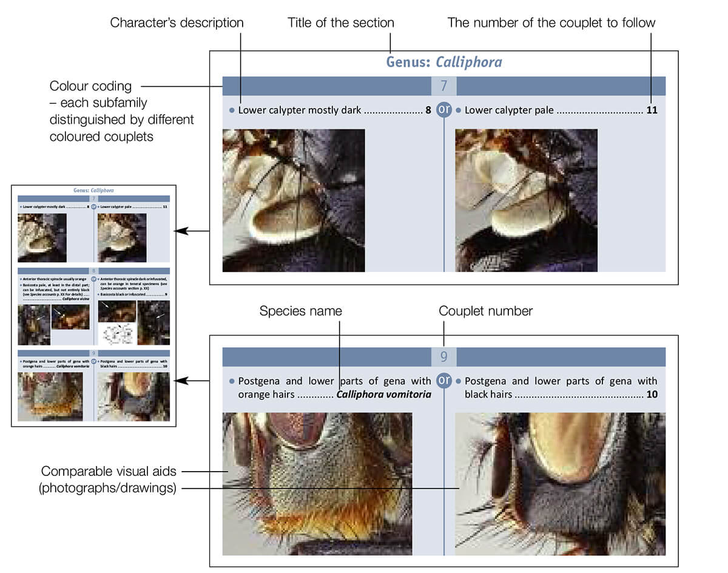728x573 pixels.
Task: Select the couplet number 7 box
Action: click(443, 86)
